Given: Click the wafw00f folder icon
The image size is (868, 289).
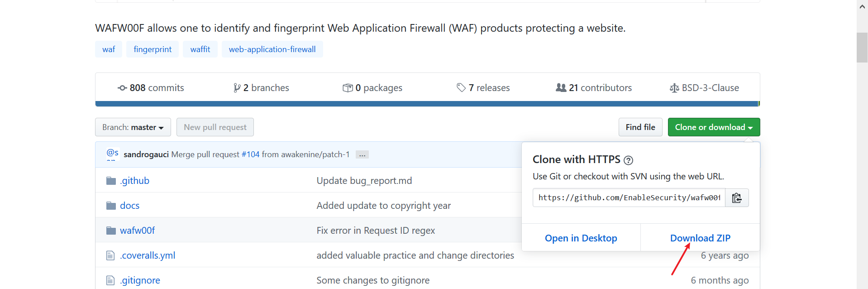Looking at the screenshot, I should 111,231.
